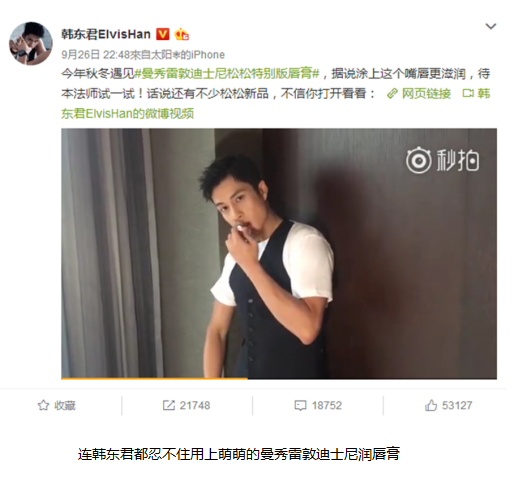This screenshot has width=532, height=496.
Task: Click the chain link icon before 网页链接
Action: click(x=393, y=93)
